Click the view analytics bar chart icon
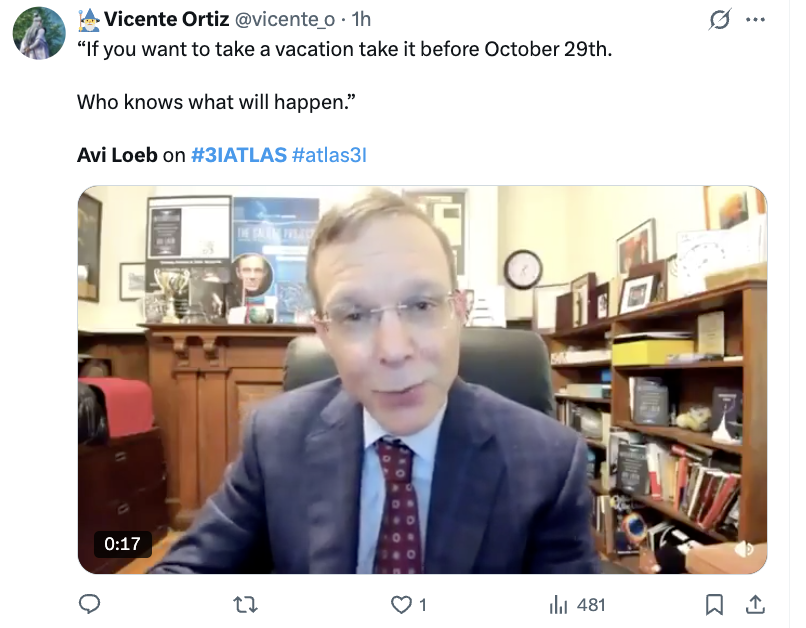This screenshot has width=806, height=628. [558, 605]
